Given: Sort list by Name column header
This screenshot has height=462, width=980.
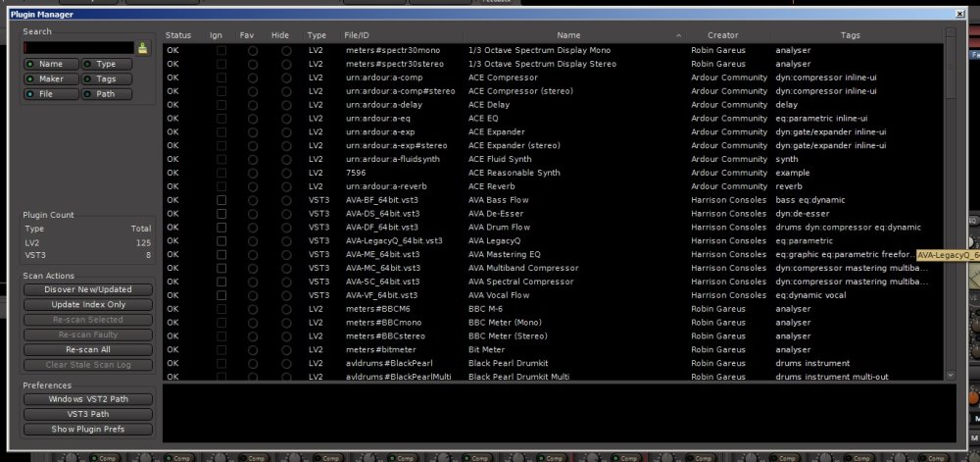Looking at the screenshot, I should click(x=568, y=35).
